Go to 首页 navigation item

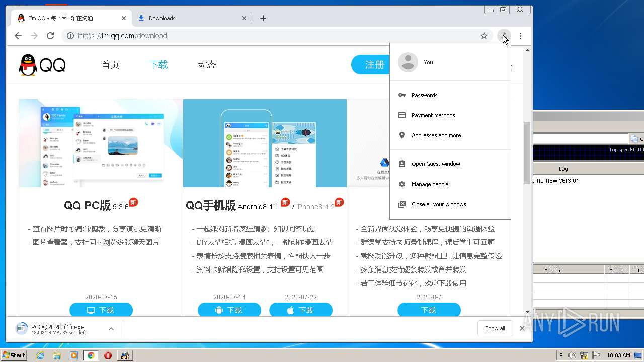click(110, 65)
